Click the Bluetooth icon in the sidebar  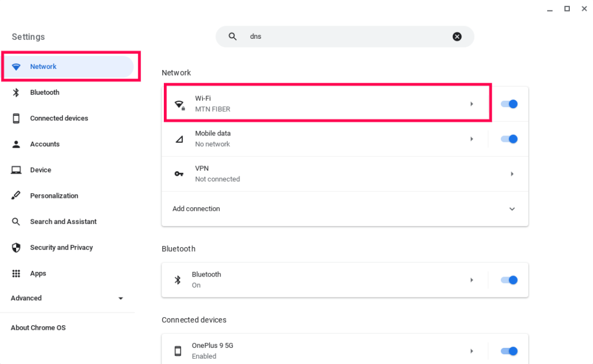pyautogui.click(x=16, y=93)
